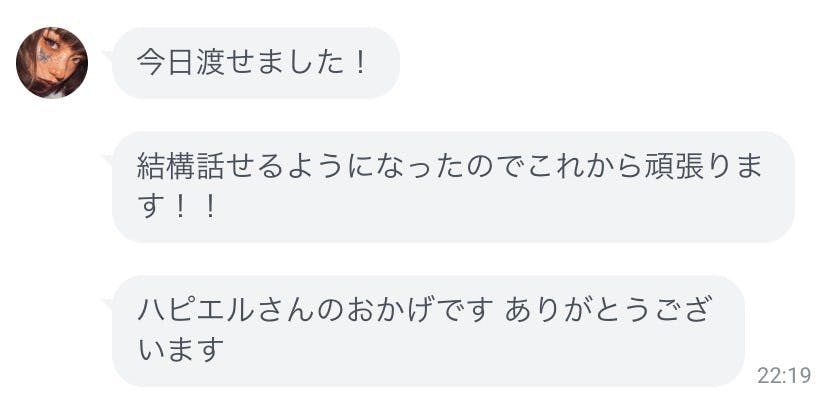Click the double exclamation marks in second bubble
The width and height of the screenshot is (828, 404).
(195, 210)
